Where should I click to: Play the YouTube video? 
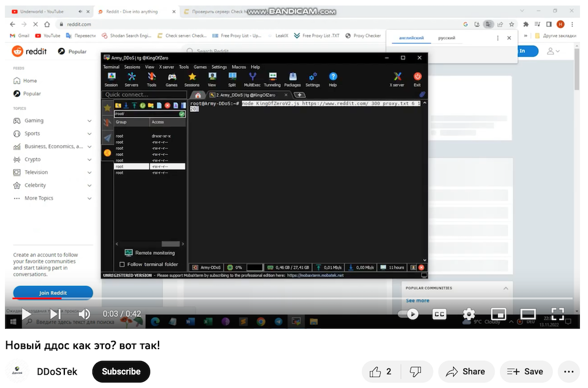tap(26, 314)
